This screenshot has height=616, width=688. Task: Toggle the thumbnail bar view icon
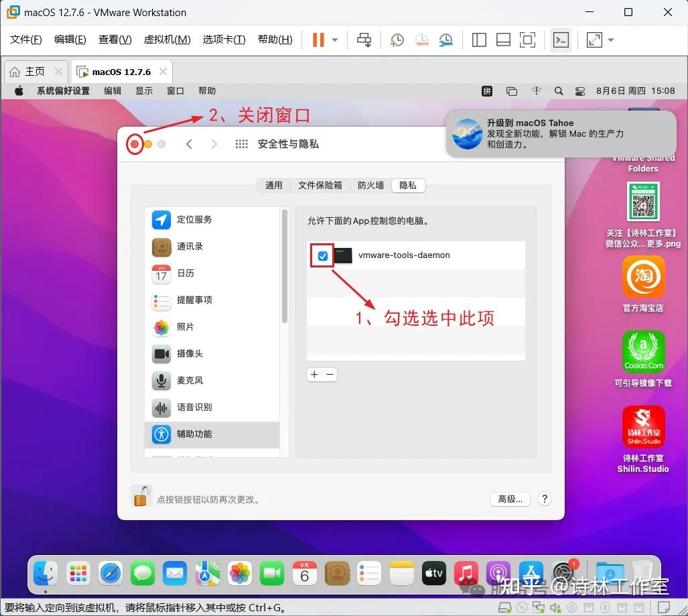coord(503,40)
